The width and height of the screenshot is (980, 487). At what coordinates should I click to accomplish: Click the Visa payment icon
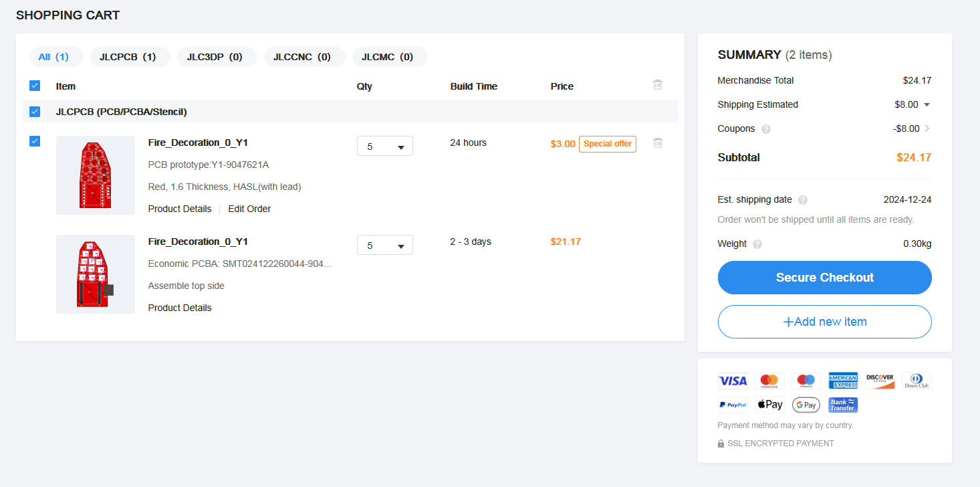[733, 381]
